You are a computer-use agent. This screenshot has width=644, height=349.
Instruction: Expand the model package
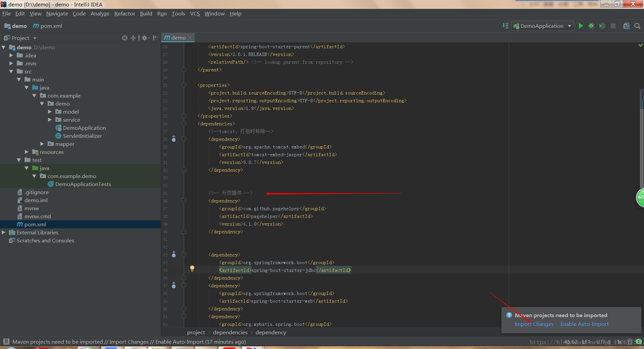tap(50, 112)
